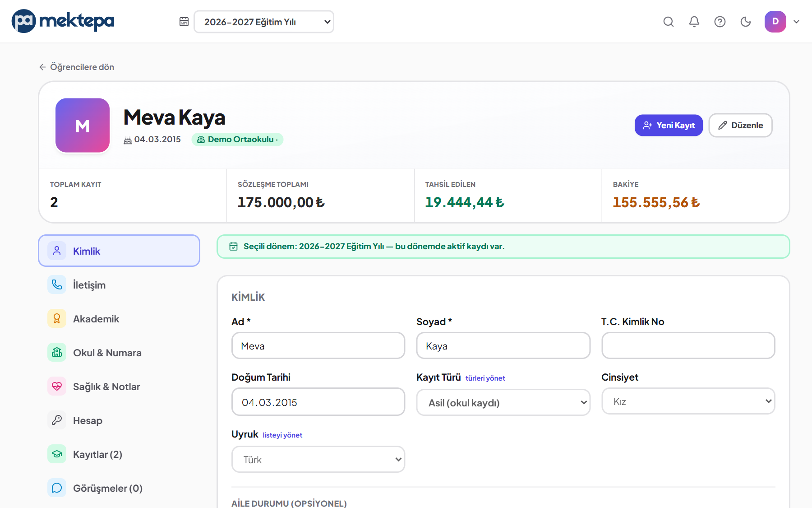Click the Meva Kaya avatar tile M
Screen dimensions: 812x508
coord(83,126)
